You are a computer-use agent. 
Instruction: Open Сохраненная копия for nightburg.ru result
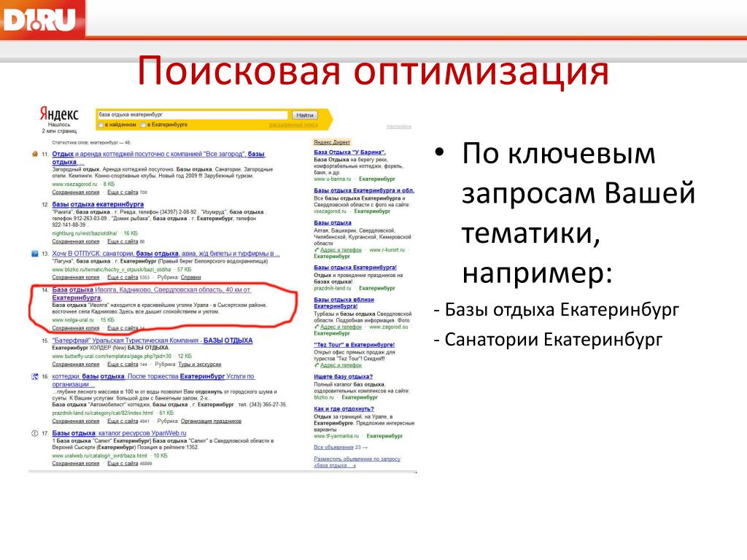point(76,241)
